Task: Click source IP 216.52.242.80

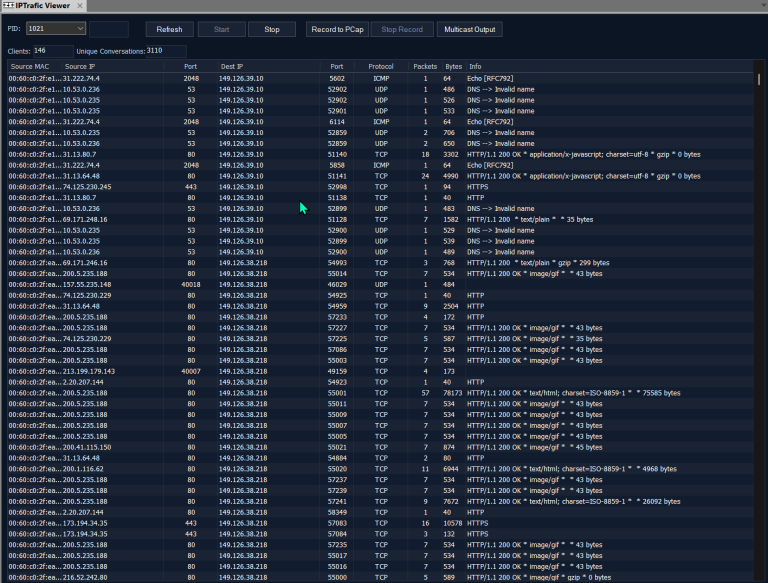Action: click(85, 578)
